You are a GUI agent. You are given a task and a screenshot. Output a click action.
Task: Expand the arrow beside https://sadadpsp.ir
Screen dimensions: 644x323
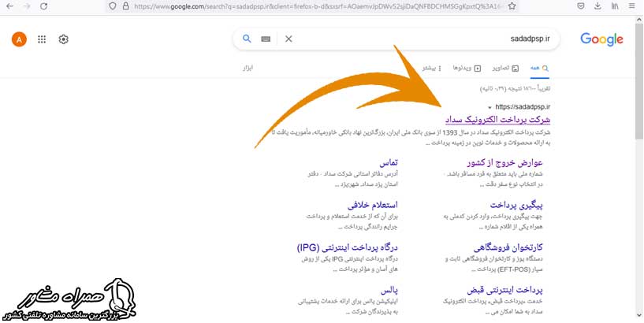490,107
